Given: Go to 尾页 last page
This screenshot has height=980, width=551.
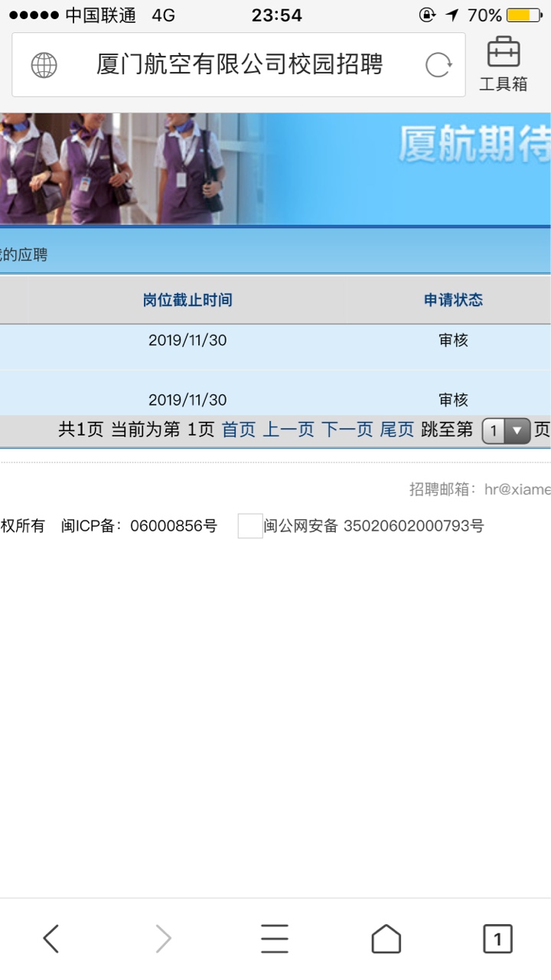Looking at the screenshot, I should click(x=397, y=430).
